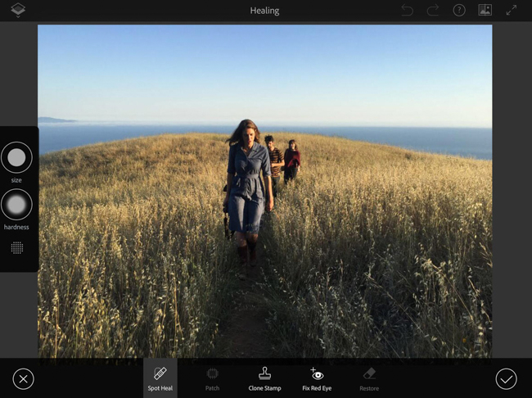Open the layers stack icon
This screenshot has width=532, height=398.
18,10
